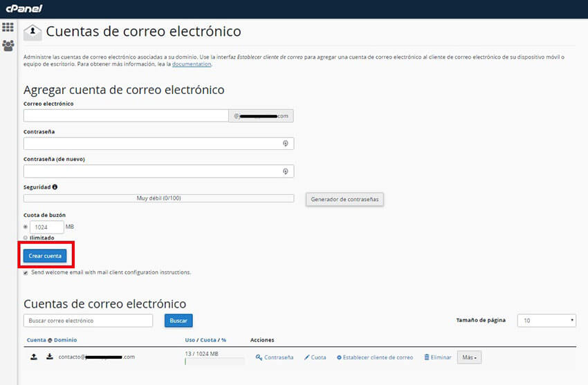Click the Contraseña (de nuevo) input field
588x385 pixels.
(x=158, y=171)
